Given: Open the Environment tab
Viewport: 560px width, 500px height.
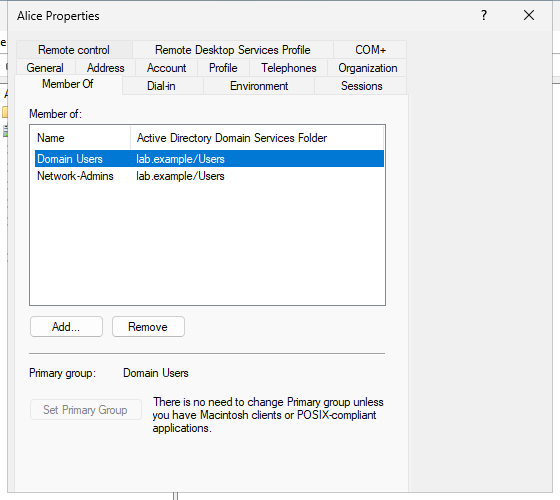Looking at the screenshot, I should (259, 86).
